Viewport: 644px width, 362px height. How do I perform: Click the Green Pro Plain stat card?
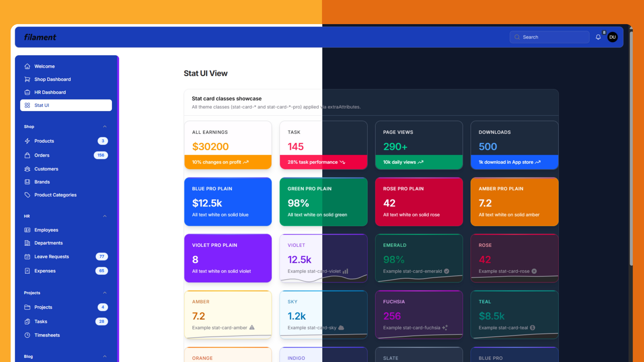pos(323,202)
